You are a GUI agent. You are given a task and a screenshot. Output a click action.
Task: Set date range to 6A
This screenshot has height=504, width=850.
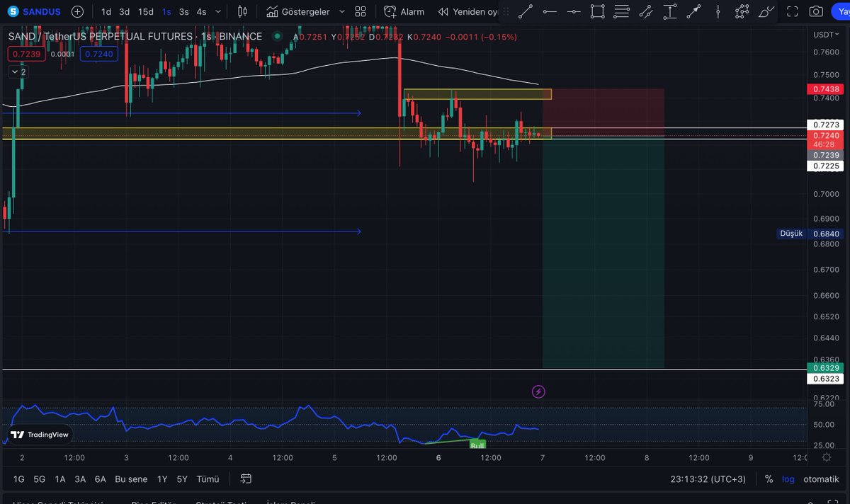[x=101, y=479]
